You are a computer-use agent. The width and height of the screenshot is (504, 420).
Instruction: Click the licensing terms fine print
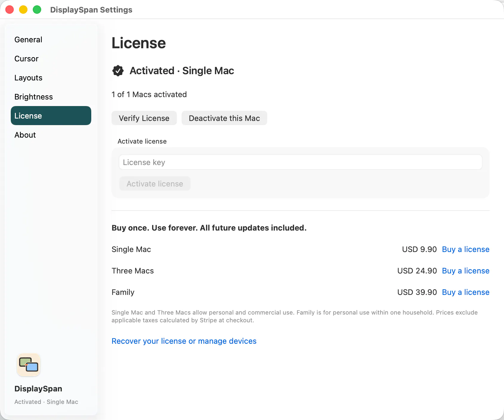(295, 316)
